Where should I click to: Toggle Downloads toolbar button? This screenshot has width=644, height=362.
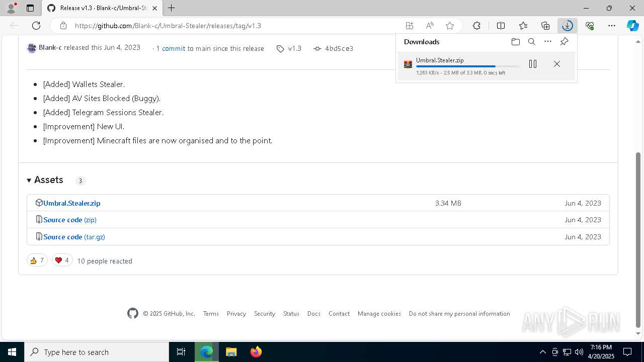[x=567, y=26]
